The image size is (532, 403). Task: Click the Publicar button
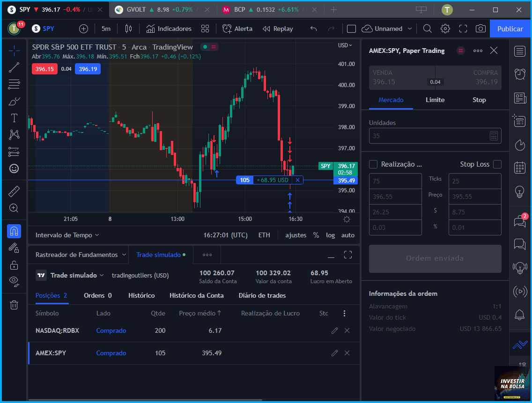(x=510, y=29)
